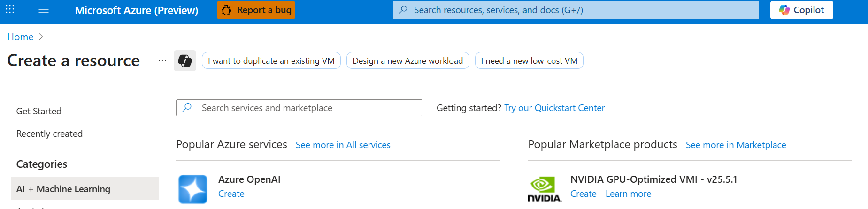
Task: Open Try our Quickstart Center link
Action: coord(554,108)
